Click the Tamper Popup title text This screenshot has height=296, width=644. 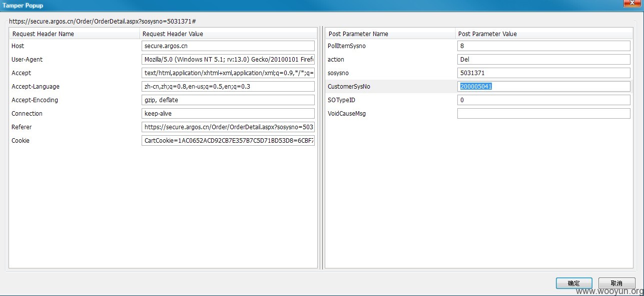click(23, 6)
